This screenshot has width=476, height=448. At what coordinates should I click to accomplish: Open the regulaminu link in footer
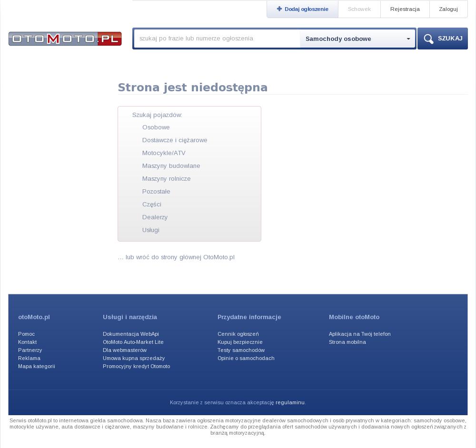point(290,402)
